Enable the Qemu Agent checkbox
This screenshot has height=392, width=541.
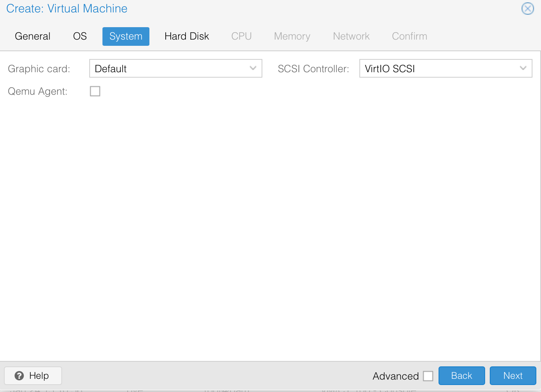[x=95, y=91]
